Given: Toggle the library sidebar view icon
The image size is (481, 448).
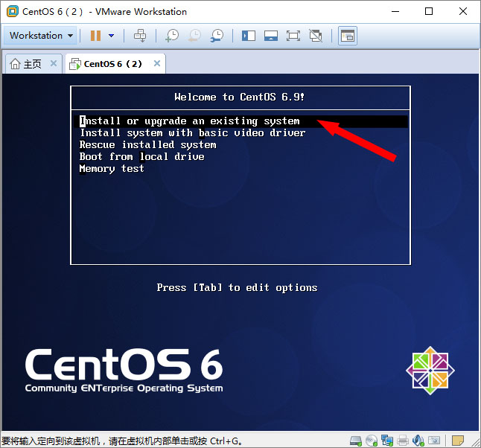Looking at the screenshot, I should [249, 35].
